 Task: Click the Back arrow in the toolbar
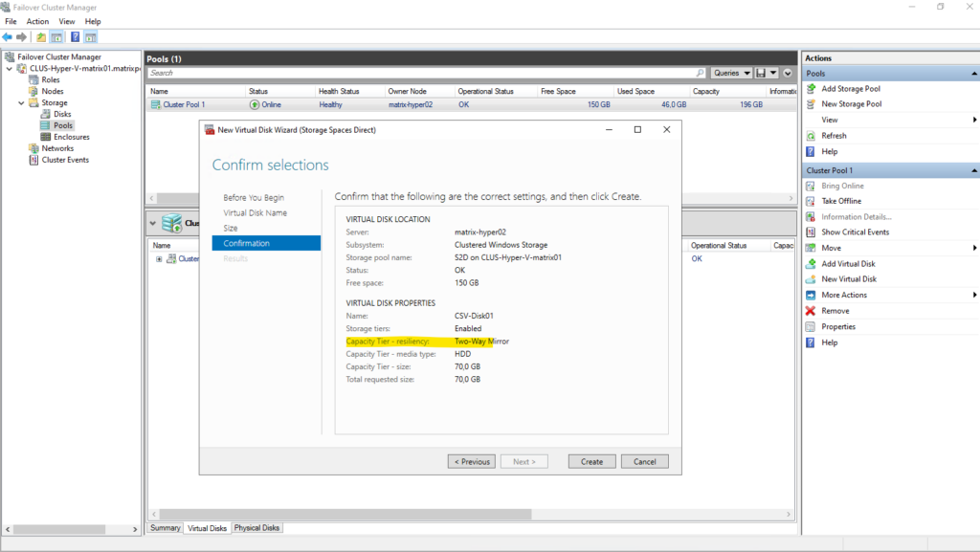[x=8, y=37]
